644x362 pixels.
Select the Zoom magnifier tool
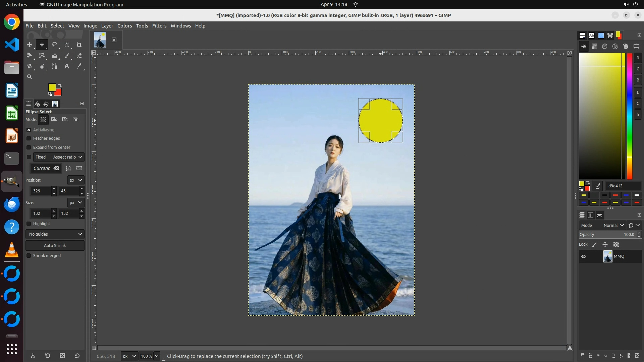pyautogui.click(x=30, y=77)
